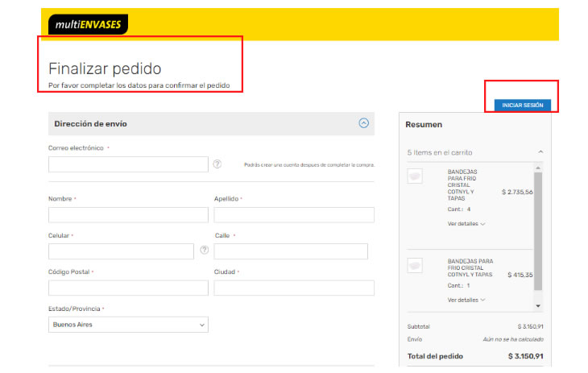
Task: Click the cart scrollbar up arrow
Action: pos(538,167)
